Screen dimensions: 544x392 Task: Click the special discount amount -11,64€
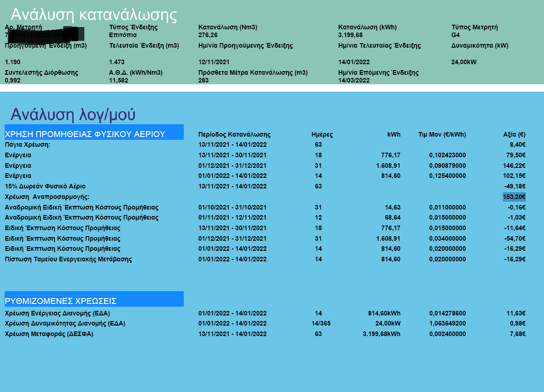[515, 228]
